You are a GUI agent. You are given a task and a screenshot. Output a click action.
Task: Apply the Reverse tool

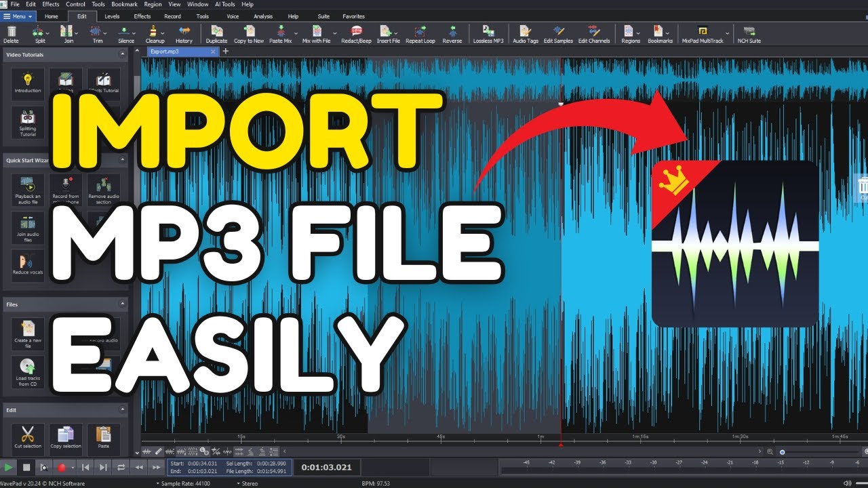[452, 34]
